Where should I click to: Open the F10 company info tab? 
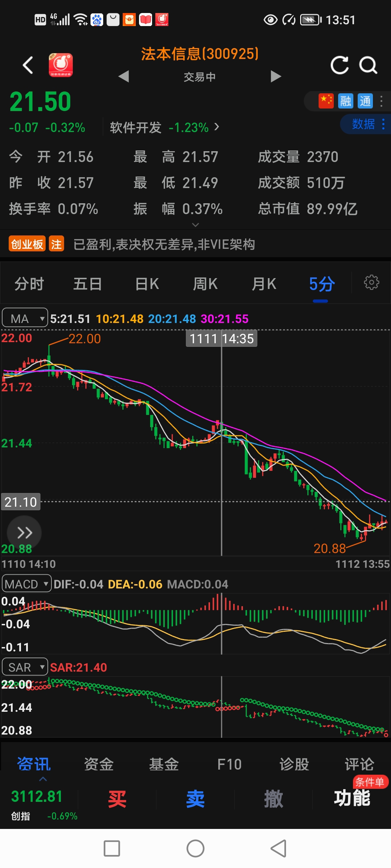(229, 764)
